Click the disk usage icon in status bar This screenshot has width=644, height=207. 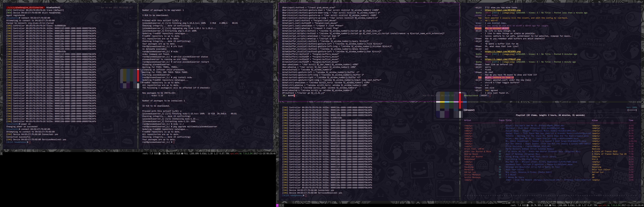coord(527,205)
